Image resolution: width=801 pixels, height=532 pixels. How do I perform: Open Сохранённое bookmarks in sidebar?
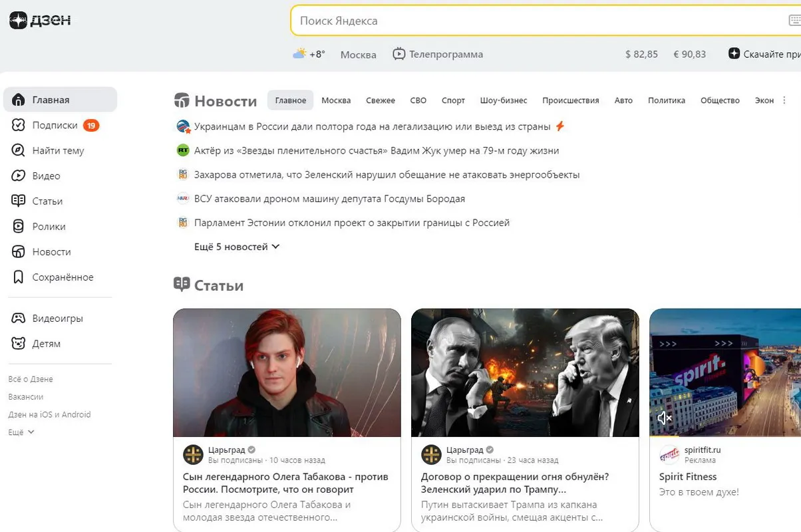[63, 277]
